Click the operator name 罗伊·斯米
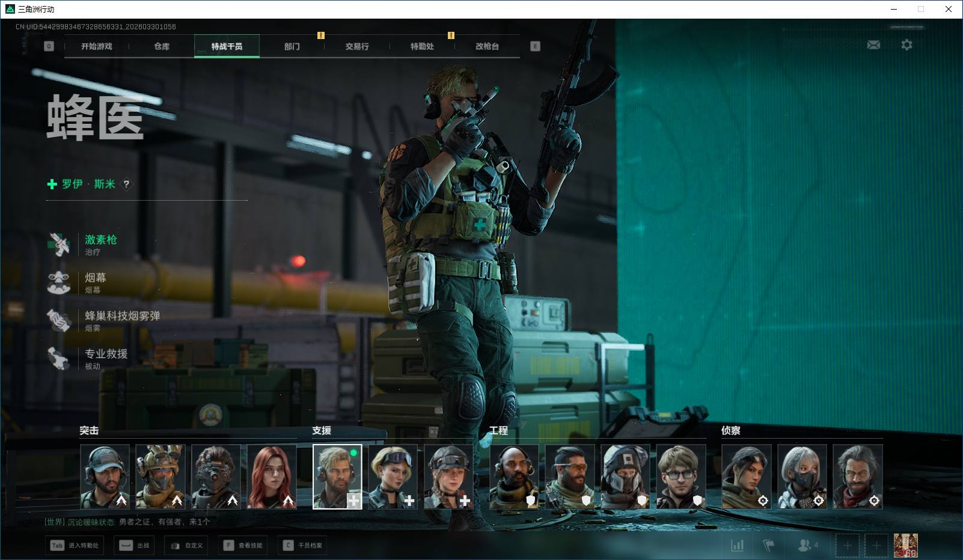The height and width of the screenshot is (560, 963). 88,184
